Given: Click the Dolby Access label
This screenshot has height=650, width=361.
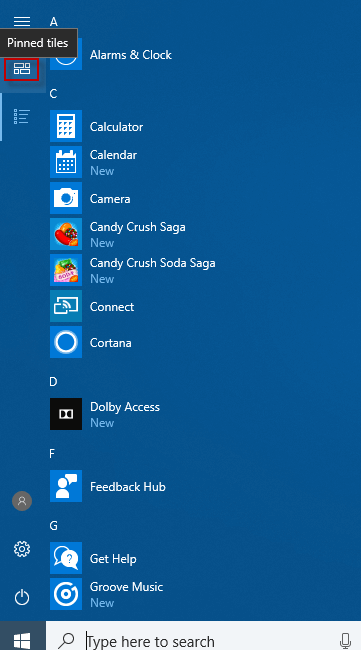Looking at the screenshot, I should click(125, 407).
